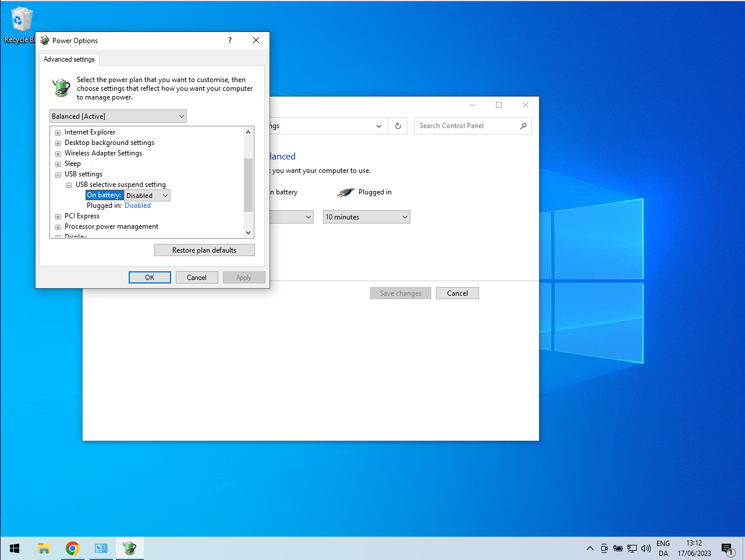This screenshot has width=745, height=560.
Task: Select the Advanced settings tab
Action: [x=69, y=59]
